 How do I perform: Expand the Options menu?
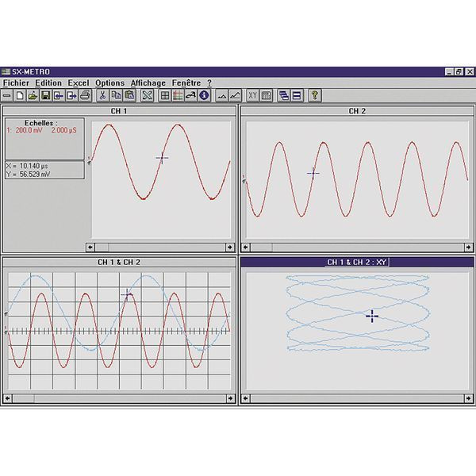[x=109, y=83]
